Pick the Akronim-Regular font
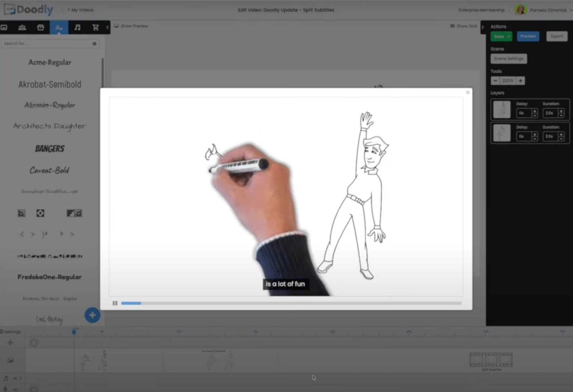The height and width of the screenshot is (392, 573). tap(50, 105)
